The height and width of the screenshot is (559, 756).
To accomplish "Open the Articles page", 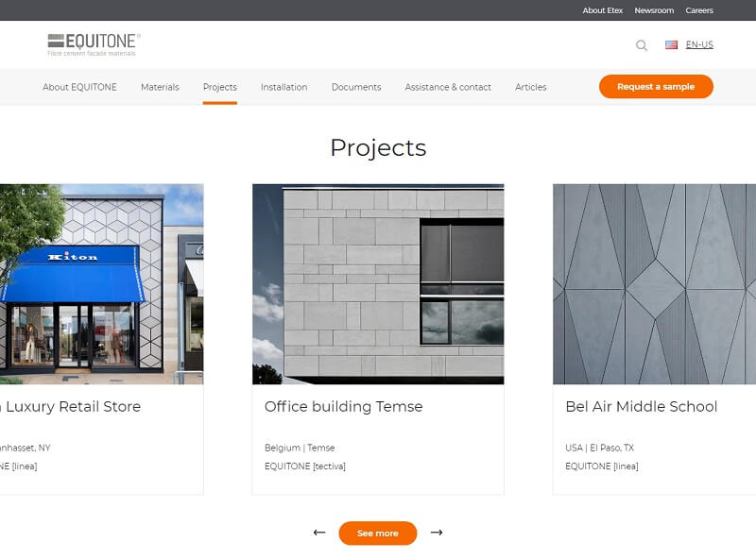I will click(530, 87).
